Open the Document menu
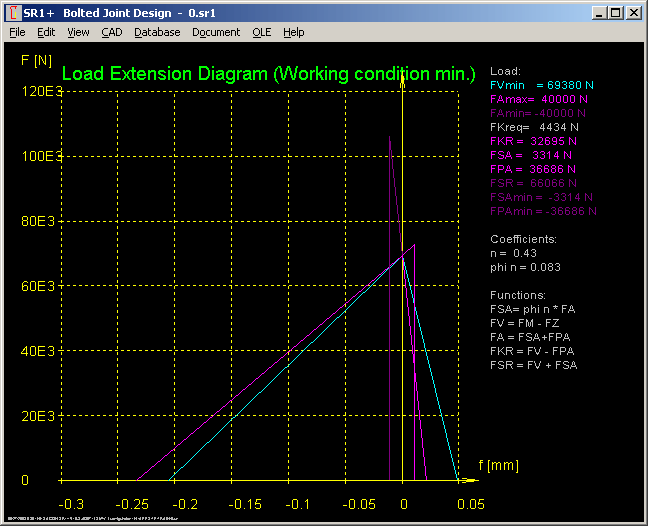The image size is (648, 526). click(x=216, y=32)
